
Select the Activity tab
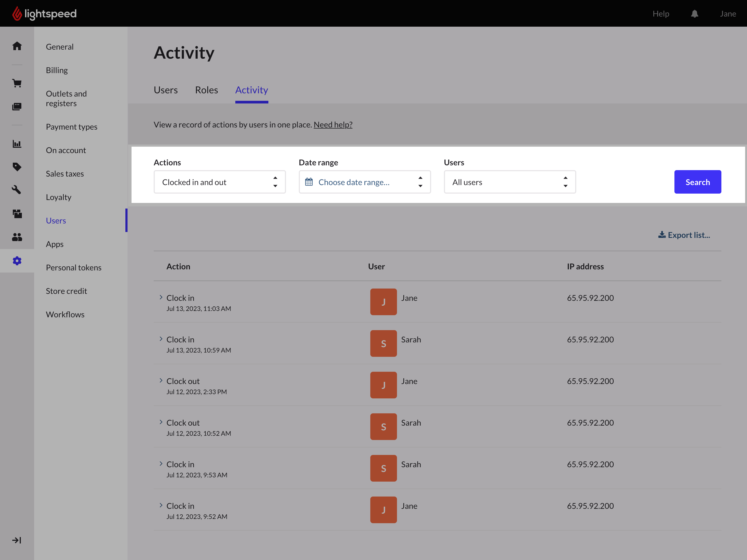click(x=252, y=90)
